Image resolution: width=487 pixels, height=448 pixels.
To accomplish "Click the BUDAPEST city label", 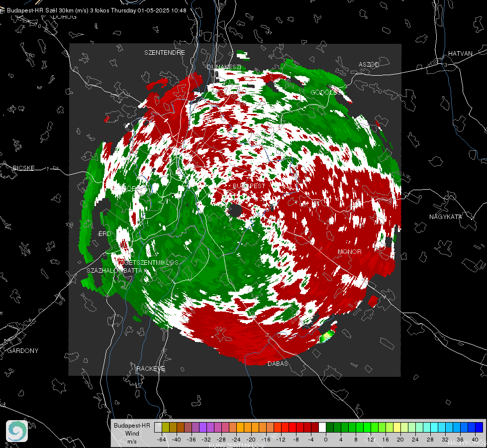I will tap(249, 186).
